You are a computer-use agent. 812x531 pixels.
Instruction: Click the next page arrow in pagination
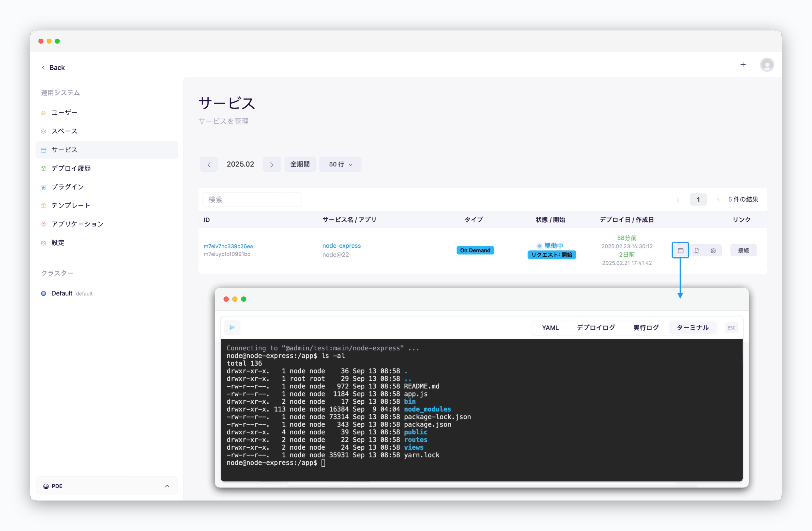pos(718,200)
